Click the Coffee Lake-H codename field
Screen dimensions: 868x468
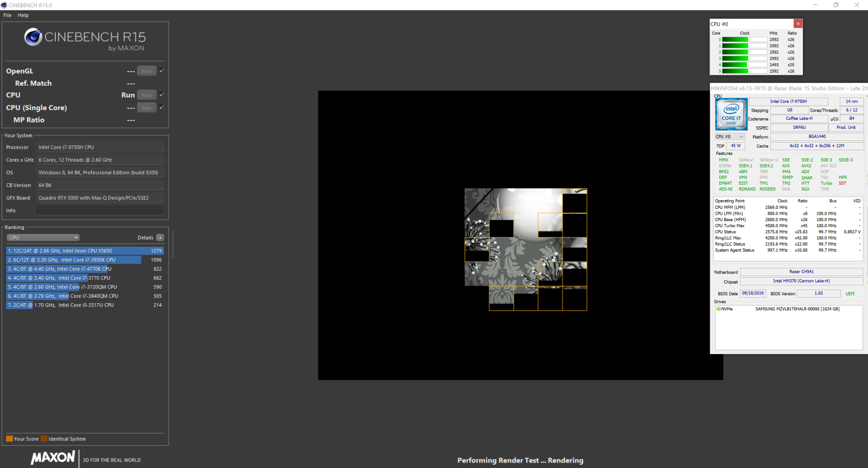(x=799, y=118)
